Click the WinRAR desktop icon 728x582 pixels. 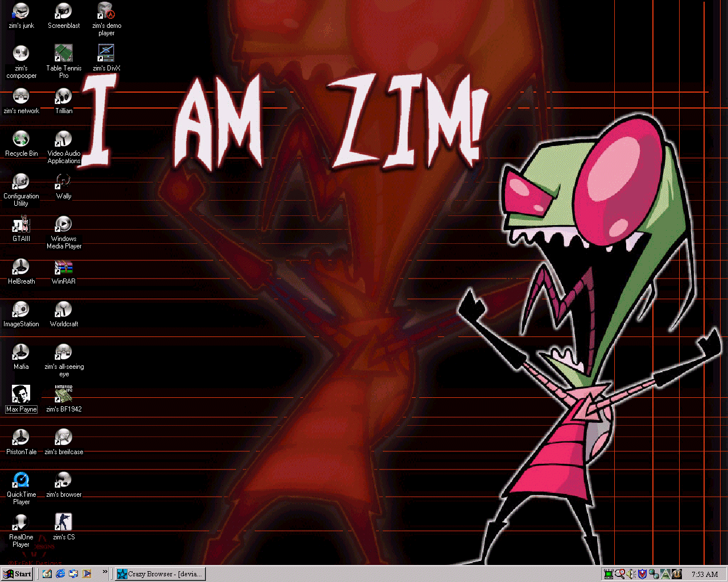[64, 272]
